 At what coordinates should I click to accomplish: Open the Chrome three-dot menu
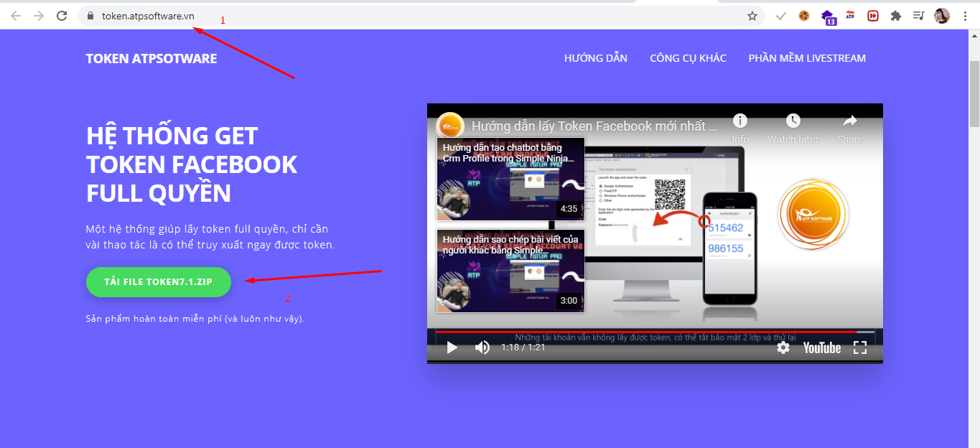(964, 15)
